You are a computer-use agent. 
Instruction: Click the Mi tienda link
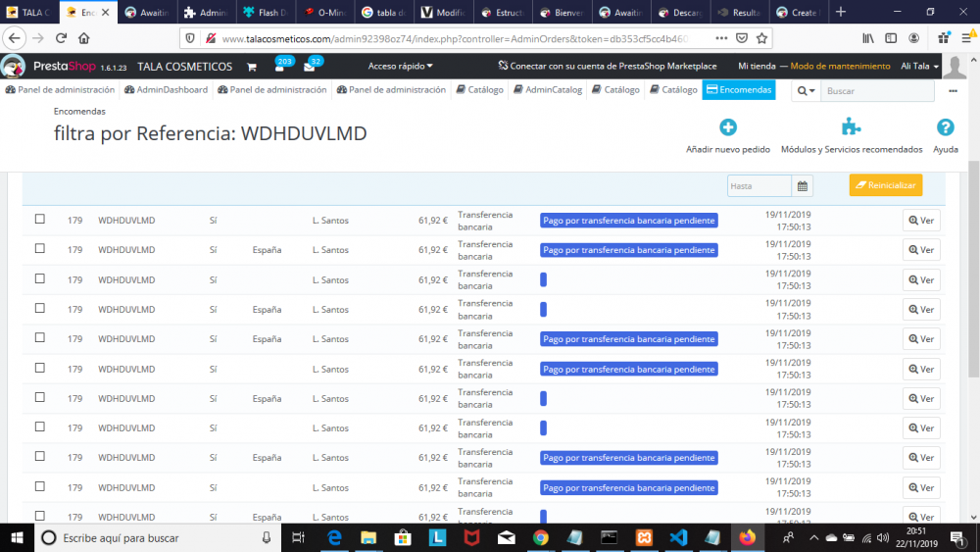(x=757, y=66)
